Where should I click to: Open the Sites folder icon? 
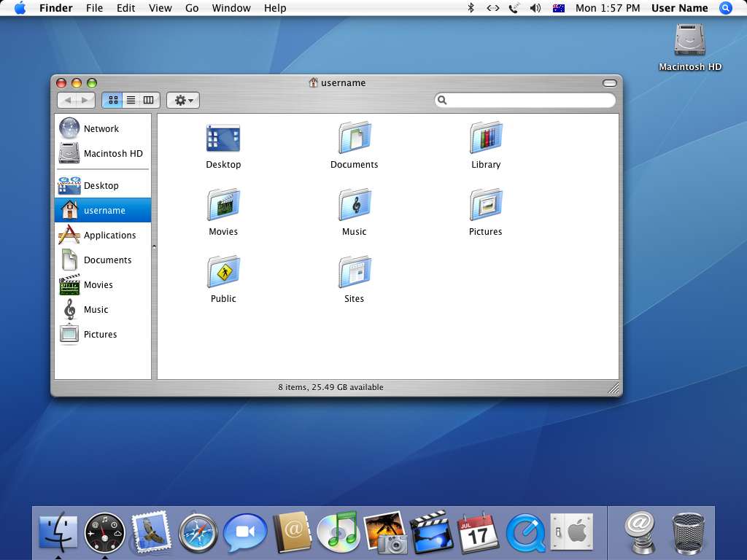[x=355, y=272]
